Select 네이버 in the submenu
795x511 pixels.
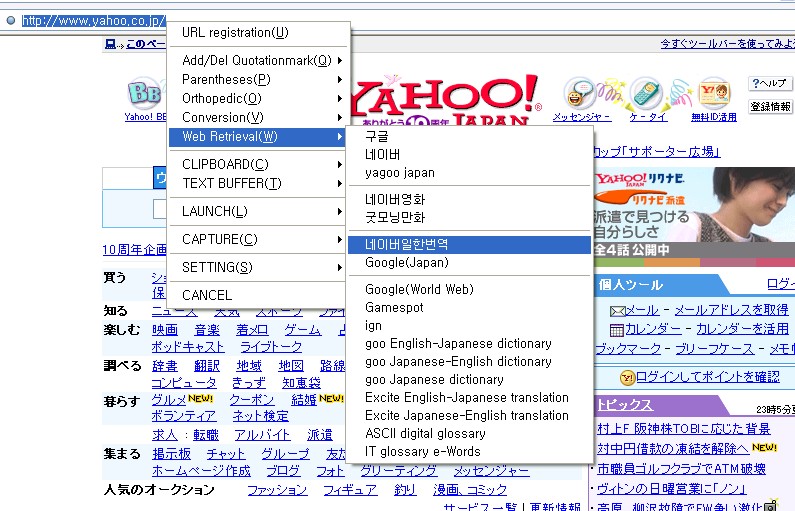469,155
